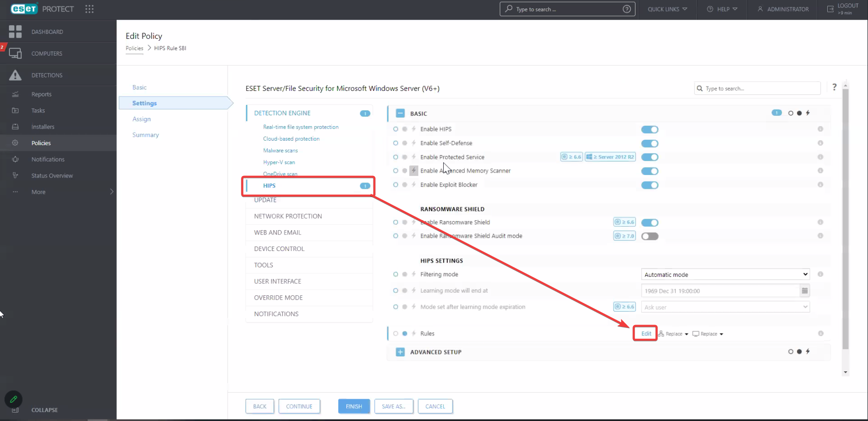This screenshot has width=868, height=421.
Task: Disable the Enable Exploit Blocker switch
Action: 649,185
